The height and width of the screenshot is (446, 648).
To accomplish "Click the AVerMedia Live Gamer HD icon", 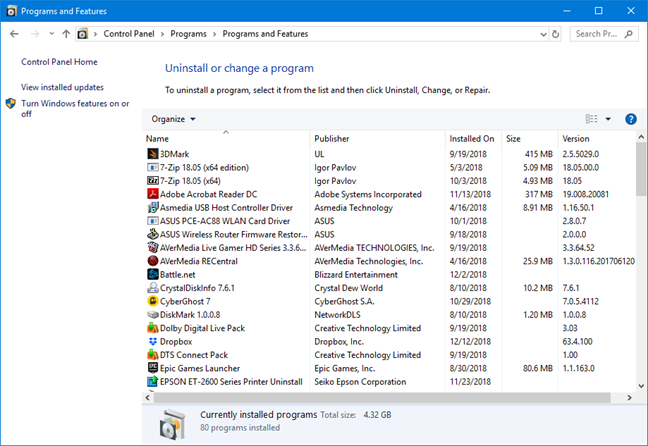I will pos(152,248).
